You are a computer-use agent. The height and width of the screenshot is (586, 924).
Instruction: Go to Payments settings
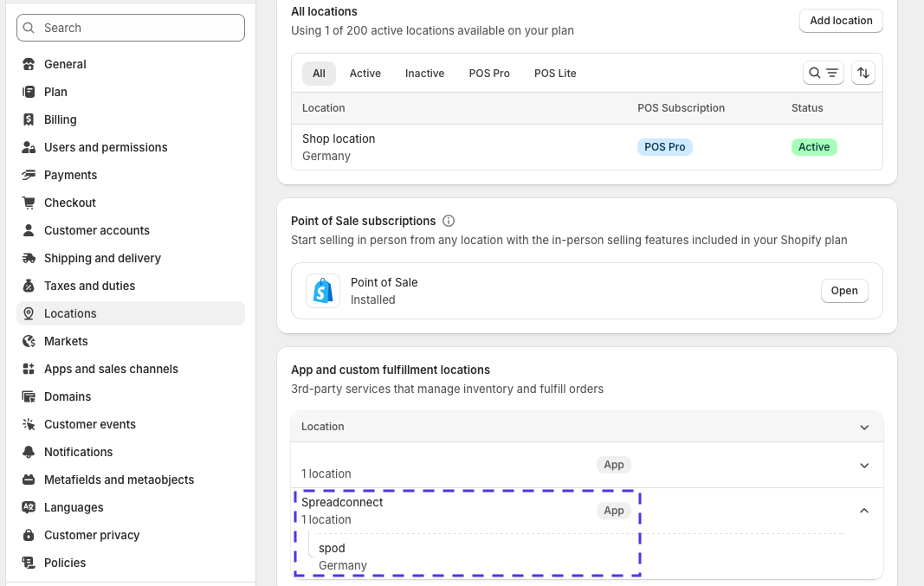pyautogui.click(x=131, y=175)
